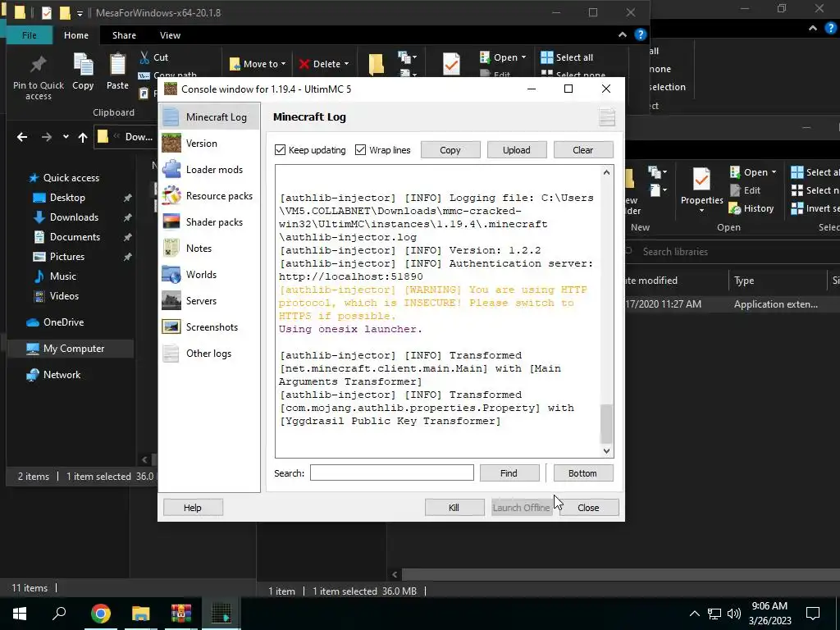This screenshot has width=840, height=630.
Task: Click the Close button in console
Action: click(589, 507)
